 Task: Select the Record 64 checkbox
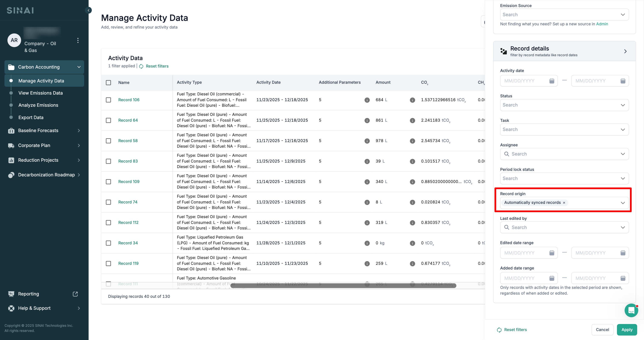(x=108, y=120)
